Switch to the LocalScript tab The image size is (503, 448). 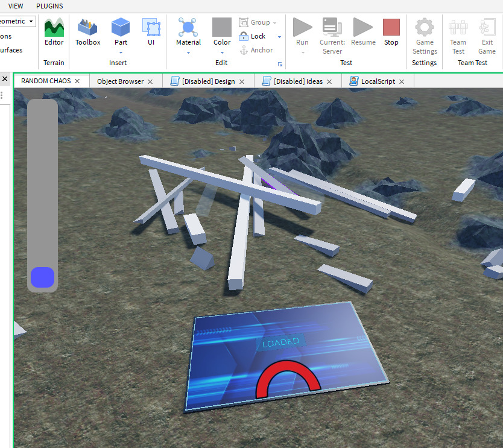378,81
